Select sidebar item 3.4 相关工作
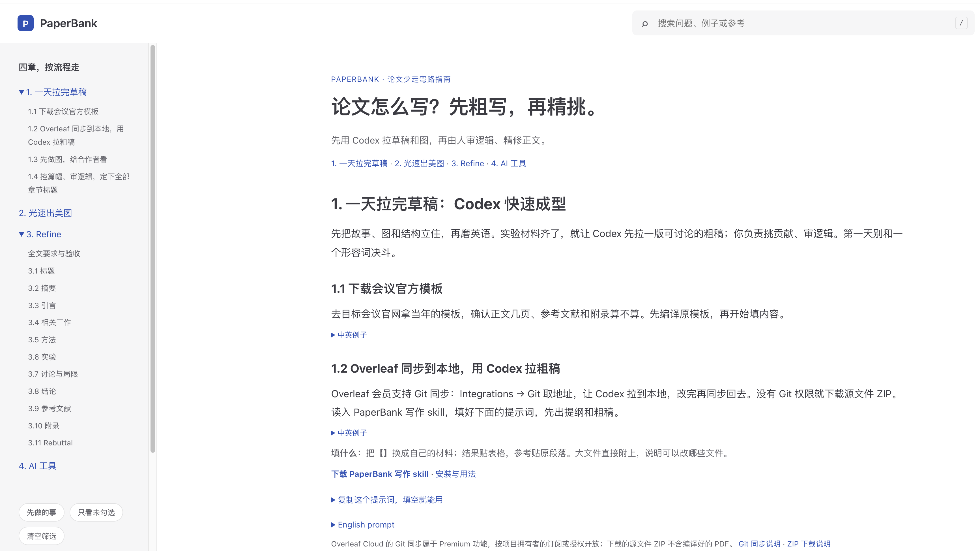Screen dimensions: 980x551 [50, 323]
